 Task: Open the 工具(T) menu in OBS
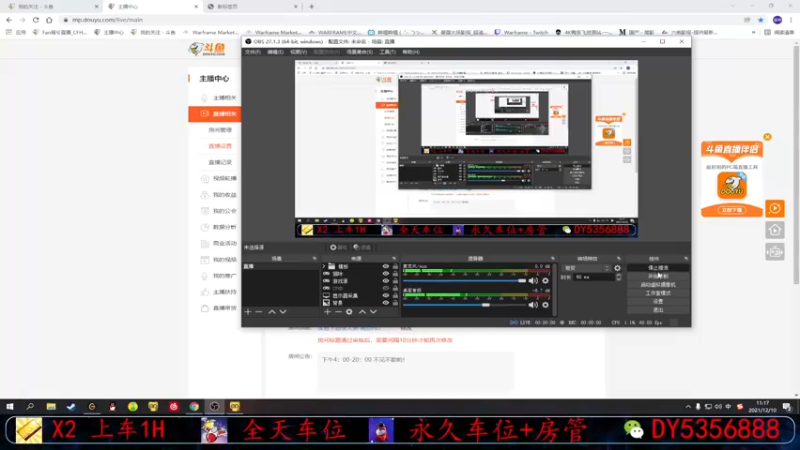387,52
